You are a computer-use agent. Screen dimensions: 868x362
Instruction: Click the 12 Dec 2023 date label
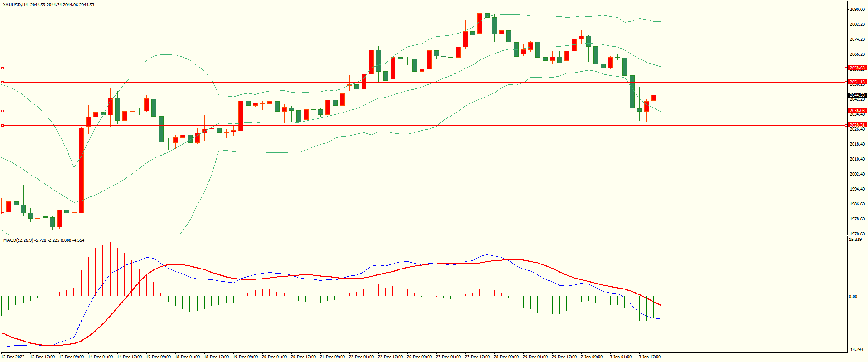click(x=13, y=357)
